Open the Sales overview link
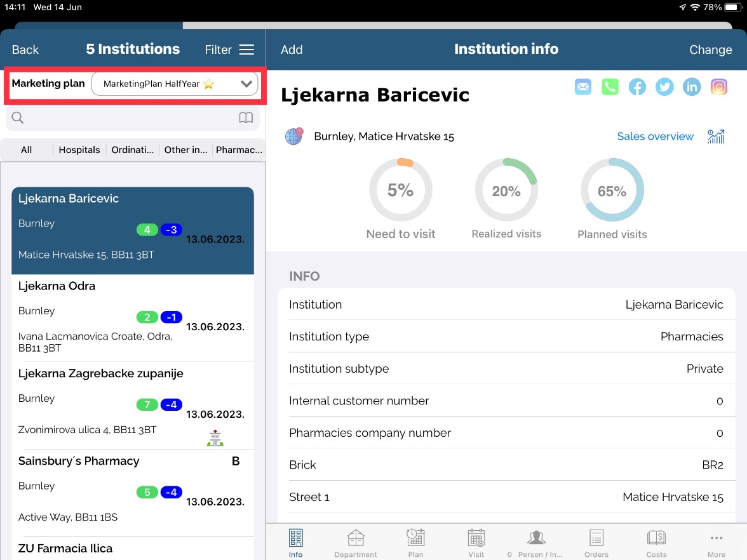This screenshot has height=560, width=747. point(655,137)
